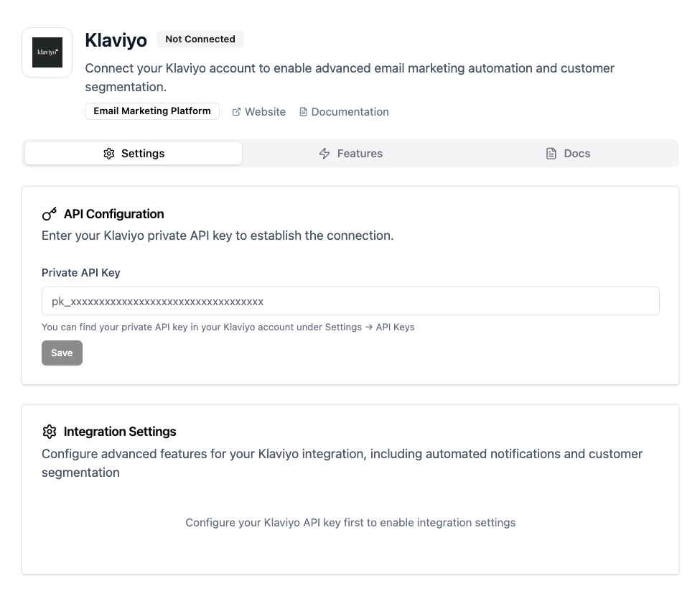Click the API Configuration section heading
This screenshot has width=700, height=614.
[x=113, y=214]
